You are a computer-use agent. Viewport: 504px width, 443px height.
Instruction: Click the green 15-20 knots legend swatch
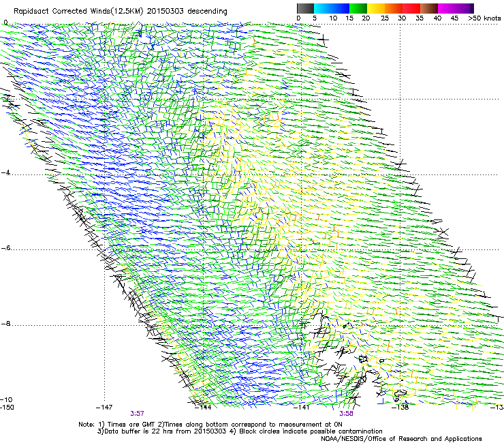[x=358, y=8]
